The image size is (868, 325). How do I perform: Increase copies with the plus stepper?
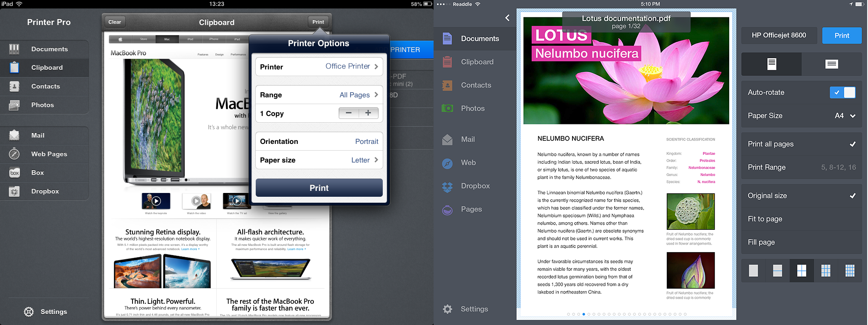click(368, 113)
